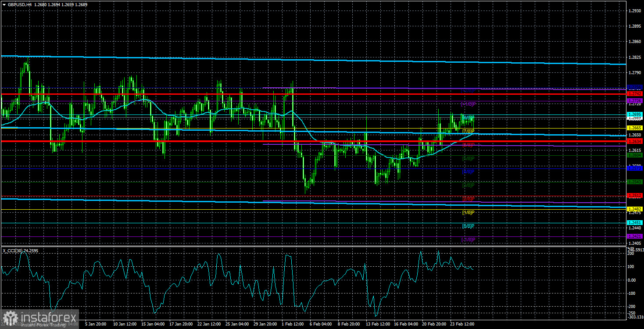Click the 1.2650 price axis label

pos(634,135)
